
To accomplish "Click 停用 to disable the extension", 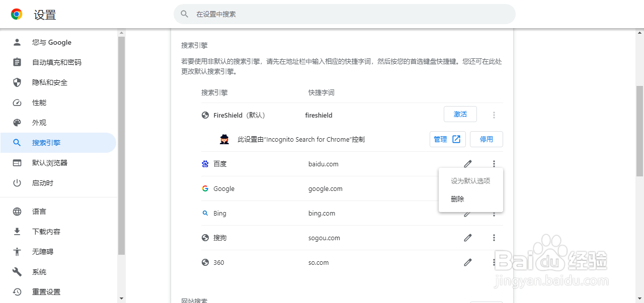I will click(x=487, y=139).
